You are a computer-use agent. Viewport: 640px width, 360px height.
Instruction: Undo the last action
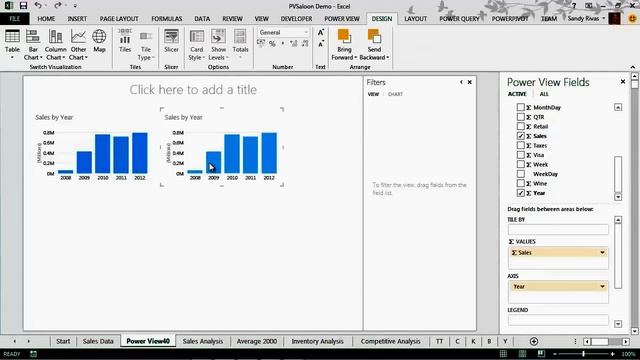tap(38, 5)
